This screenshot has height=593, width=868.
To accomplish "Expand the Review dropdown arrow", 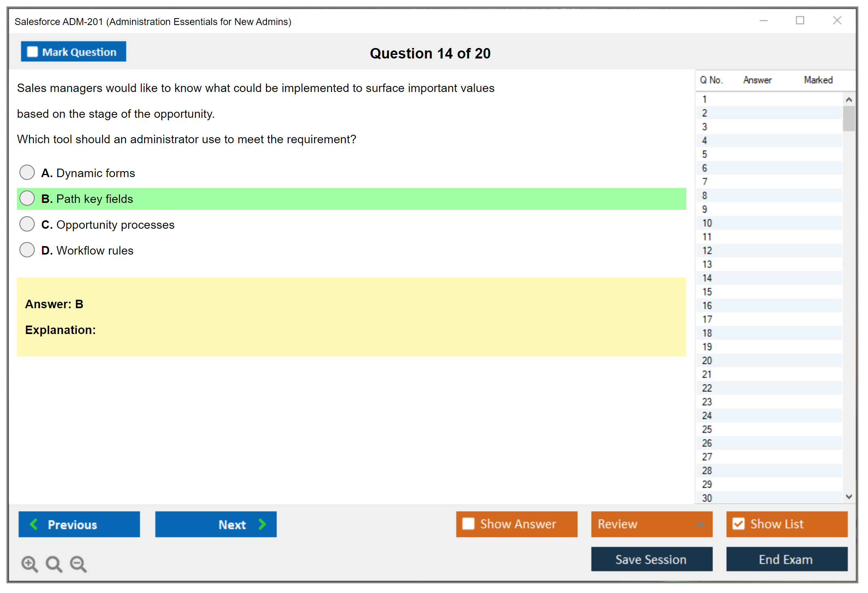I will click(700, 524).
